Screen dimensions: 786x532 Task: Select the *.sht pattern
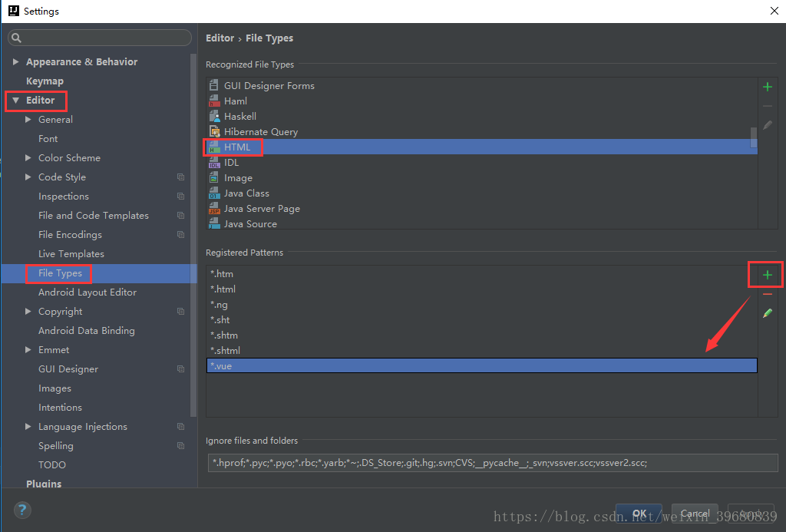click(482, 320)
